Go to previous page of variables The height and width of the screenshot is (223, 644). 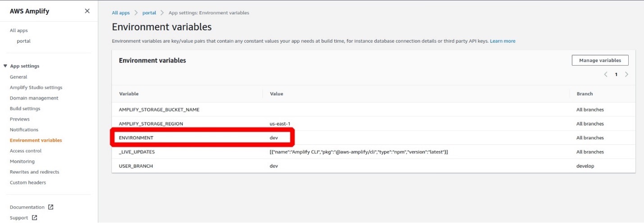pos(606,74)
